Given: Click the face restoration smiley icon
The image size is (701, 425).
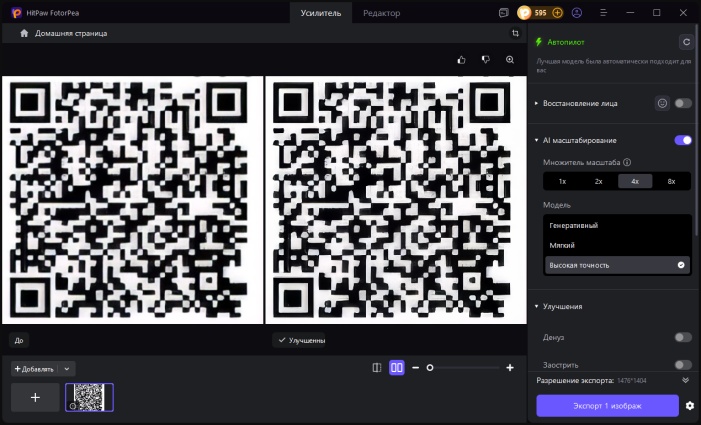Looking at the screenshot, I should 662,103.
